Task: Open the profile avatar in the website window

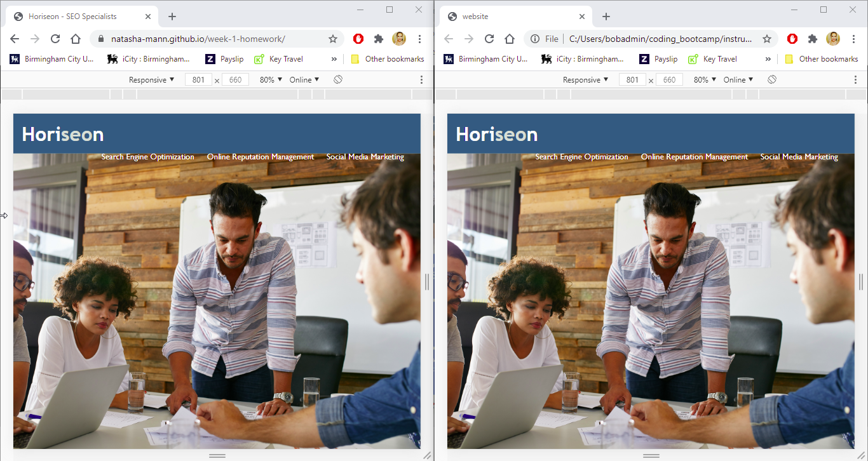Action: point(833,39)
